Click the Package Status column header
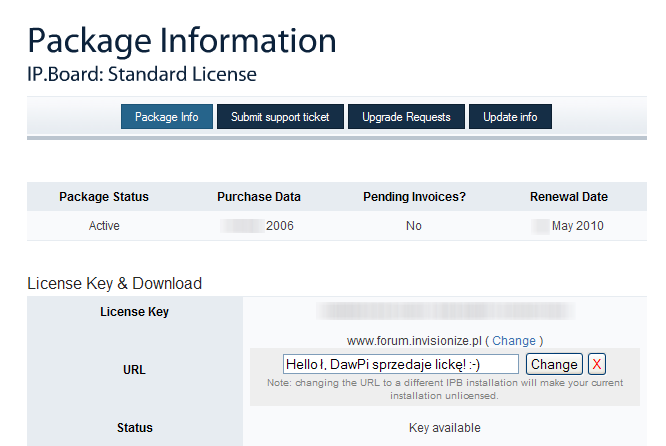The height and width of the screenshot is (446, 666). click(104, 197)
